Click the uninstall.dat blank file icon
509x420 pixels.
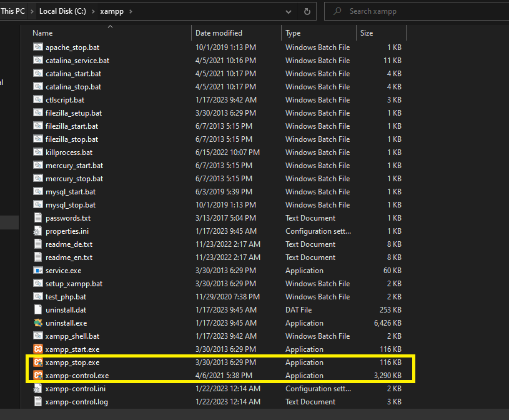tap(38, 309)
